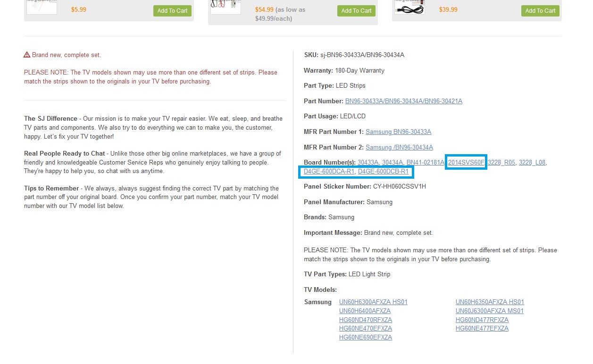Select TV model HG60ND477RFXZA
The width and height of the screenshot is (593, 364).
tap(482, 320)
